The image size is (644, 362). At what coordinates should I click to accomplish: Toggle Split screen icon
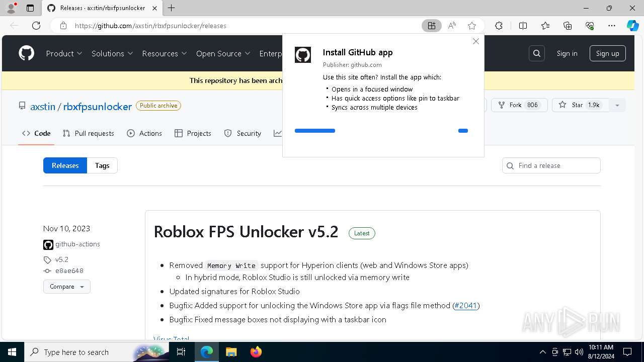click(x=523, y=26)
